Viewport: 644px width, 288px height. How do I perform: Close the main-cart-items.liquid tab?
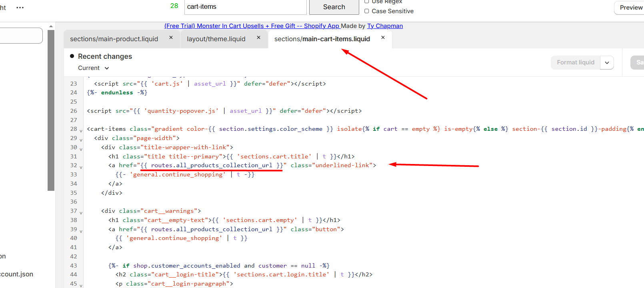pyautogui.click(x=383, y=38)
